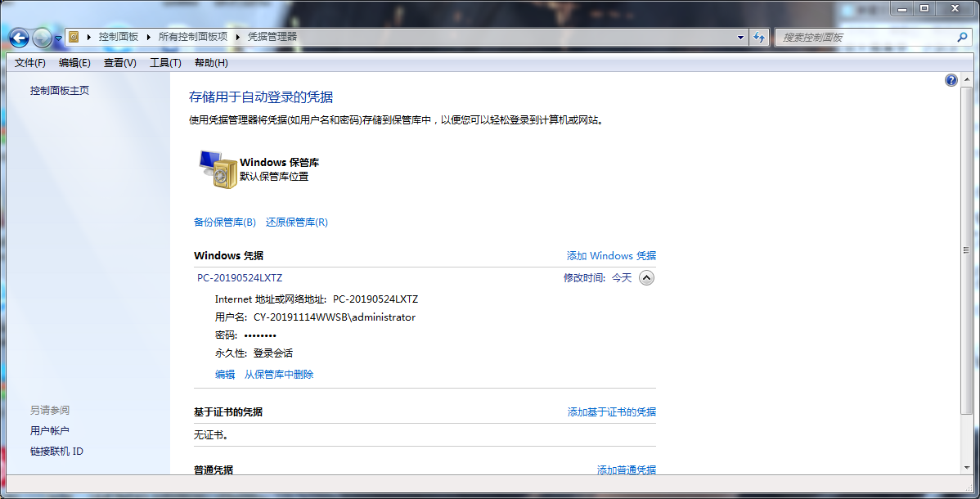Open the recent pages dropdown beside Forward
This screenshot has height=499, width=980.
pyautogui.click(x=58, y=38)
